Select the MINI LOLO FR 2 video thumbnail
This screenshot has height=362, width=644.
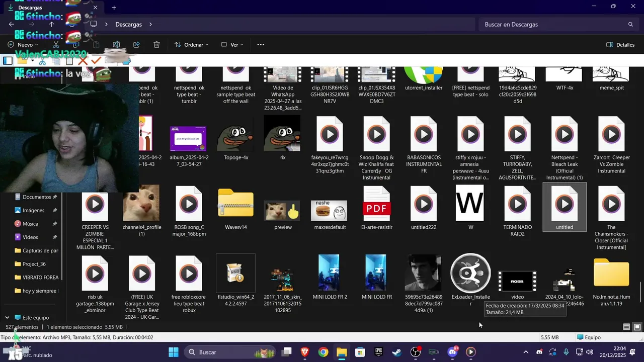(329, 273)
